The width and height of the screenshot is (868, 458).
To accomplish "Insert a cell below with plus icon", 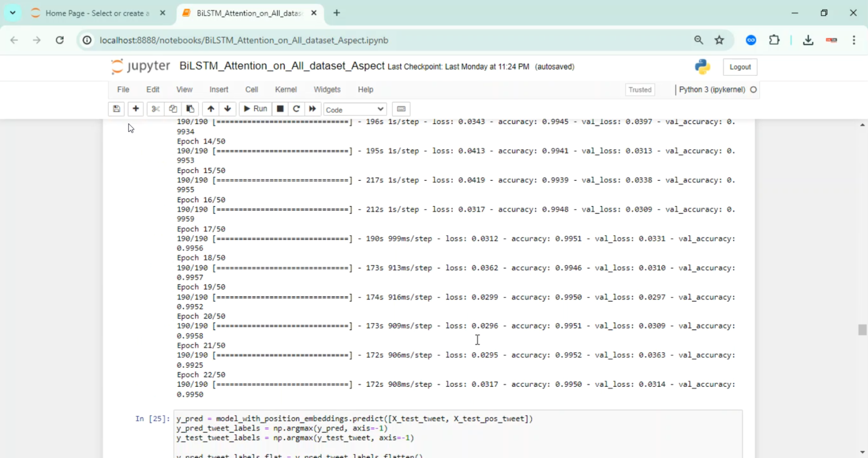I will pos(135,109).
